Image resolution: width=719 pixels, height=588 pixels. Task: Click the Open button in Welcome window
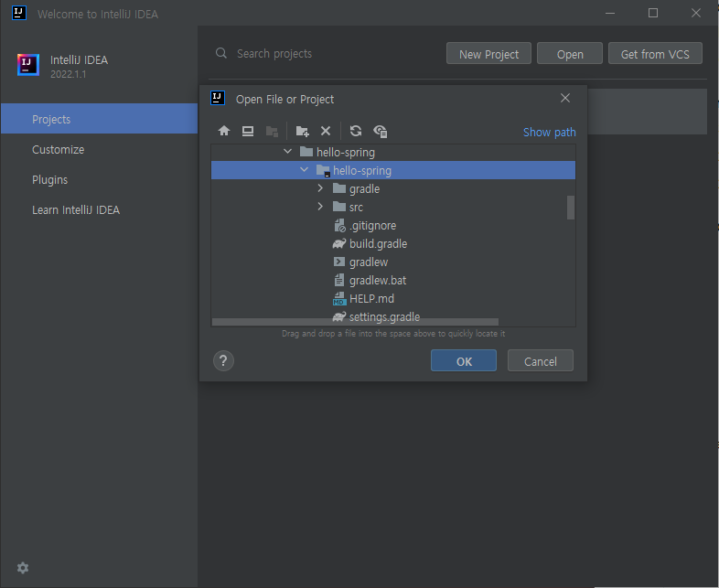[x=570, y=54]
